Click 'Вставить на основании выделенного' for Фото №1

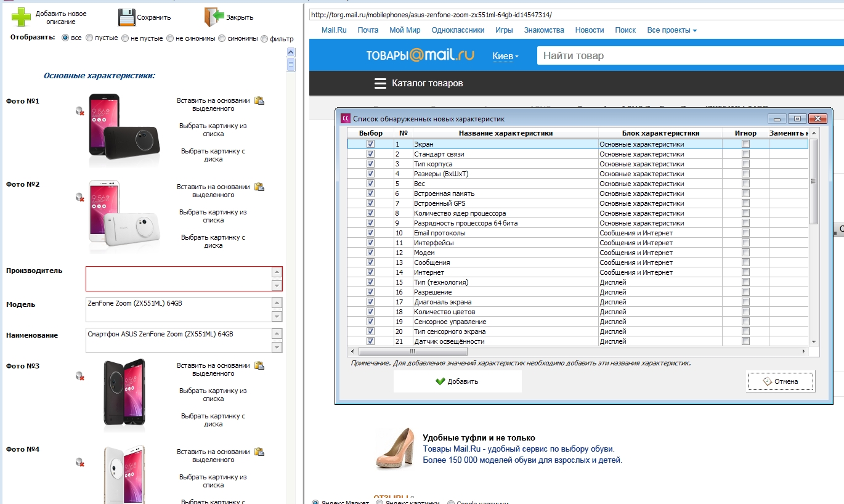(x=213, y=105)
